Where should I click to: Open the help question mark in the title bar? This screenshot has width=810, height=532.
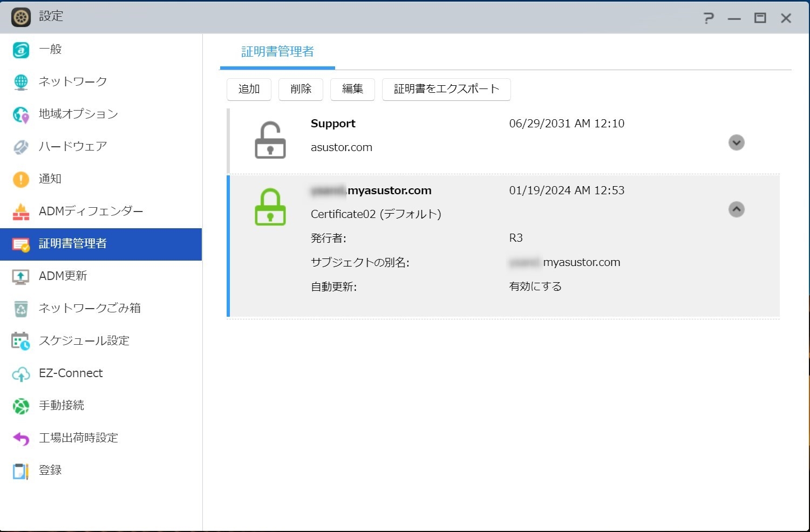pos(709,18)
